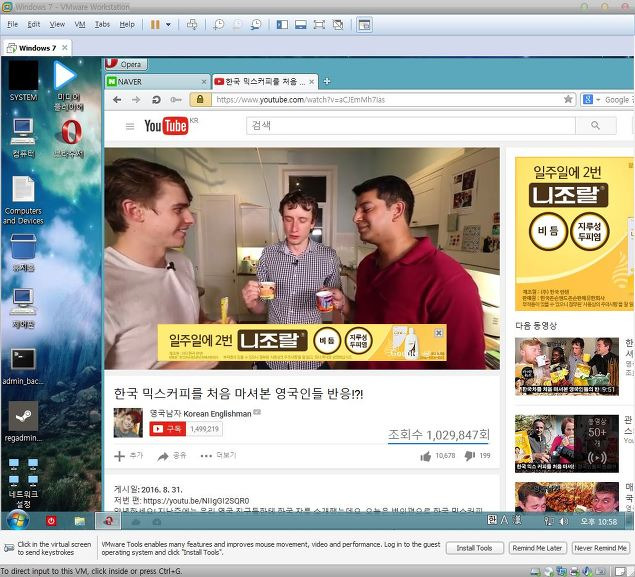This screenshot has height=577, width=635.
Task: Open the Opera browser desktop icon
Action: pyautogui.click(x=69, y=138)
